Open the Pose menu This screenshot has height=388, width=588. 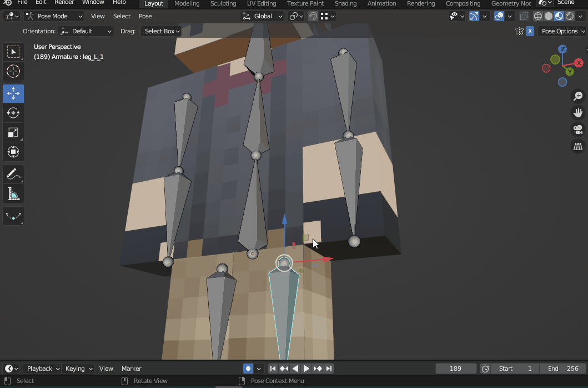pos(145,16)
